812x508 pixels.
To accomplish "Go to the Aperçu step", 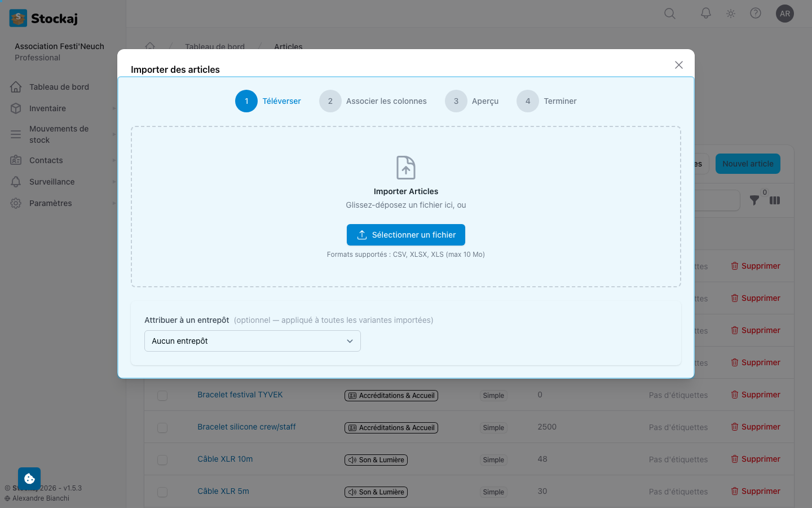I will [x=472, y=101].
